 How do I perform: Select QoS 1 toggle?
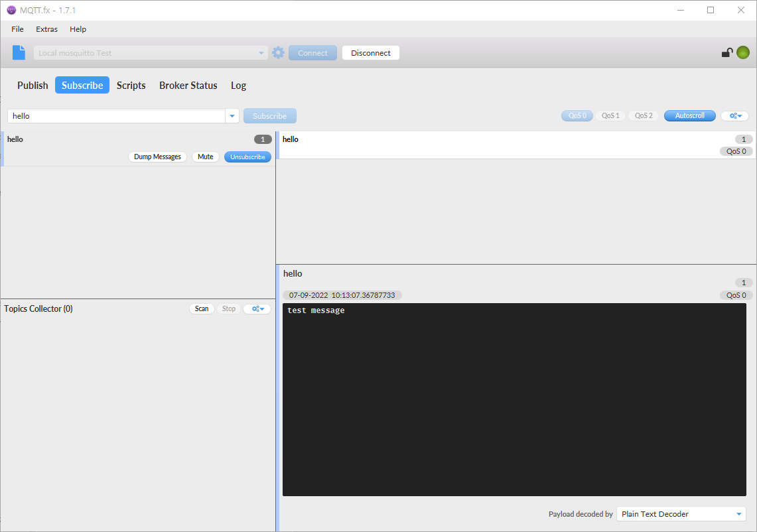point(610,116)
